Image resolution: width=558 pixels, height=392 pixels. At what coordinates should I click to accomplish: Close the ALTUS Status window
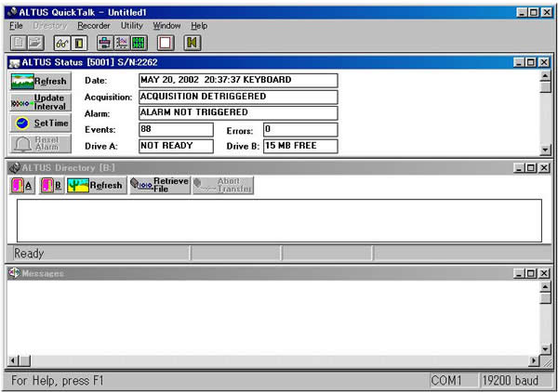click(x=544, y=62)
